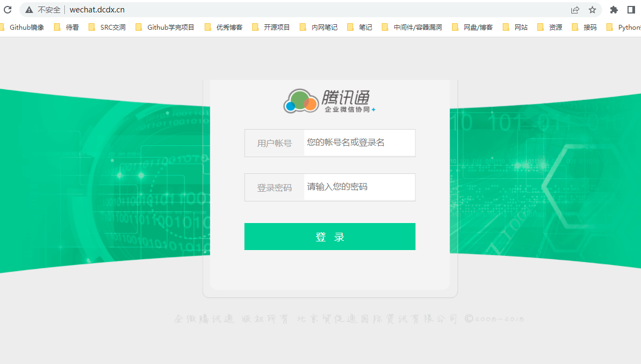Open the 网站 bookmark folder

516,28
